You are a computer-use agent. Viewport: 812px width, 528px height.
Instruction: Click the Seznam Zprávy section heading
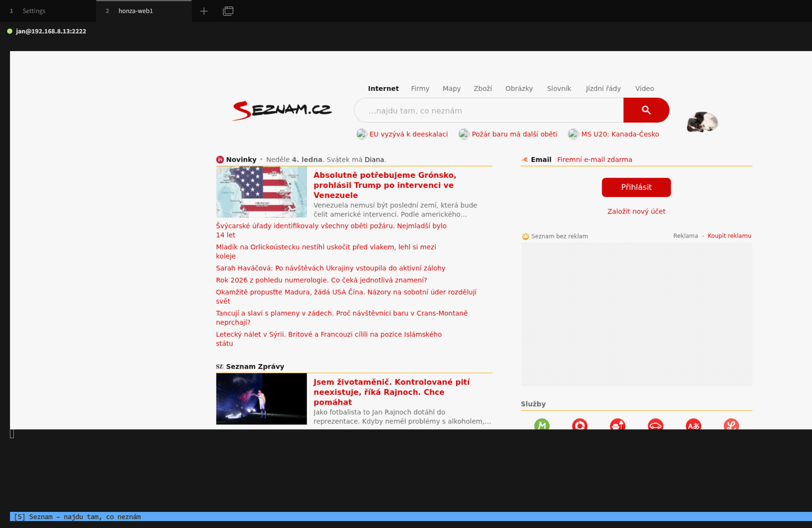(255, 367)
